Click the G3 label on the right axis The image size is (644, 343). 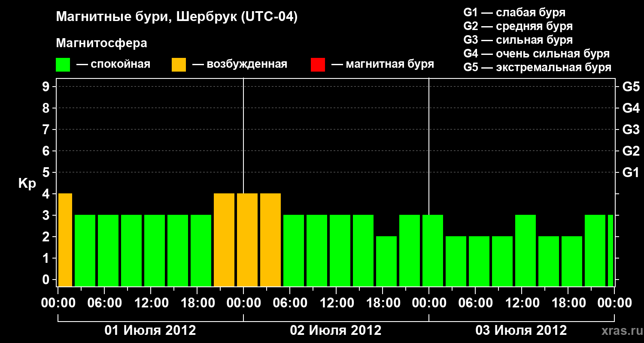(631, 130)
